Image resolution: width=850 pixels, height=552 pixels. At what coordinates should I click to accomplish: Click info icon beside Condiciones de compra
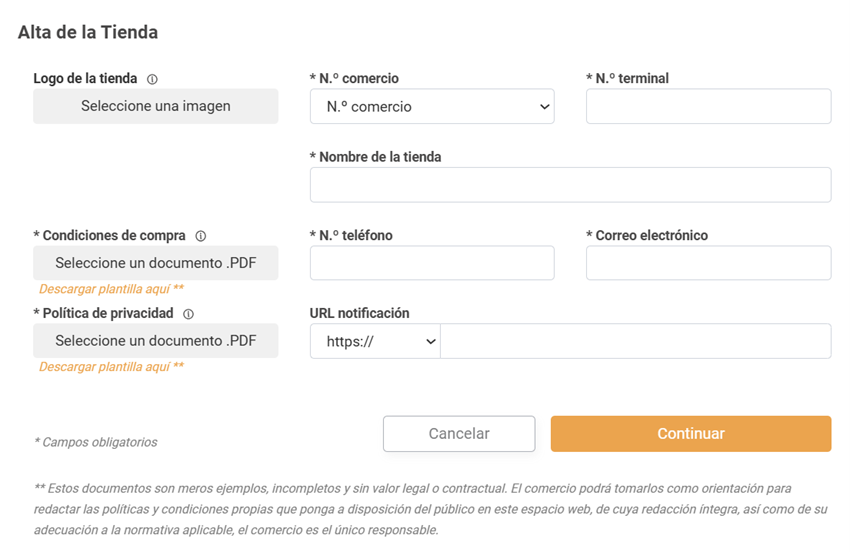[201, 236]
